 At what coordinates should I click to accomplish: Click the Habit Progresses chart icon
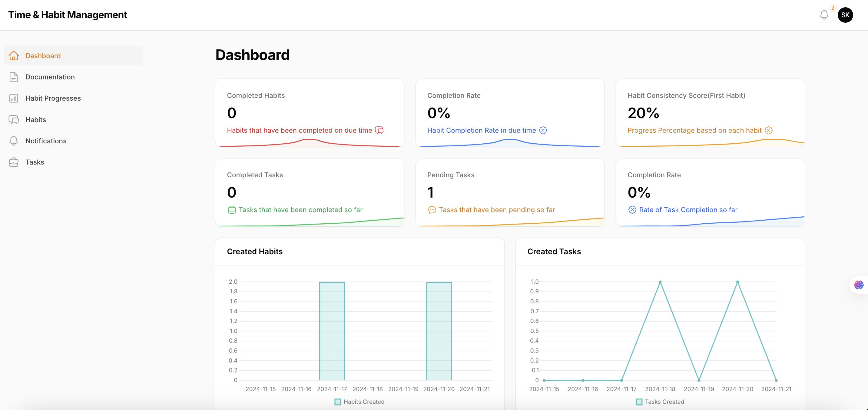tap(14, 98)
